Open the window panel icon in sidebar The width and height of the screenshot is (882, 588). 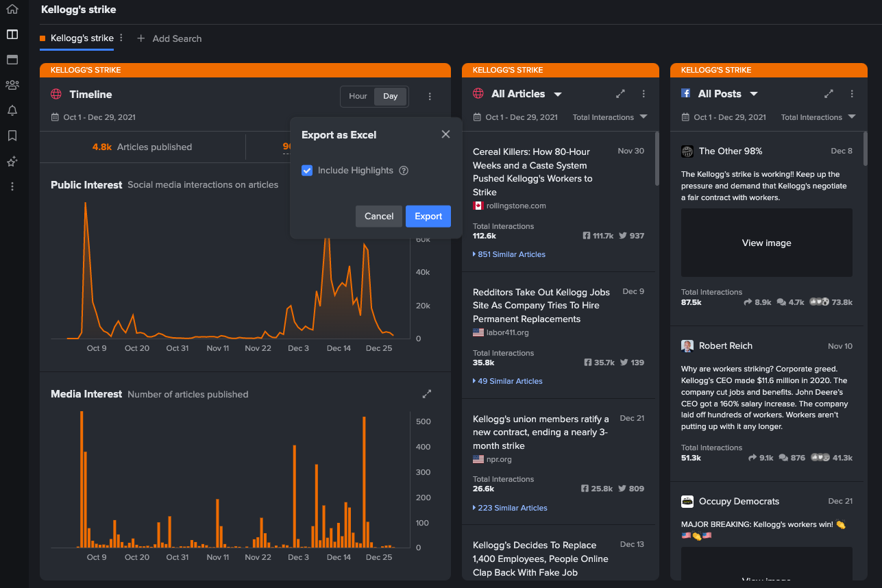point(12,60)
